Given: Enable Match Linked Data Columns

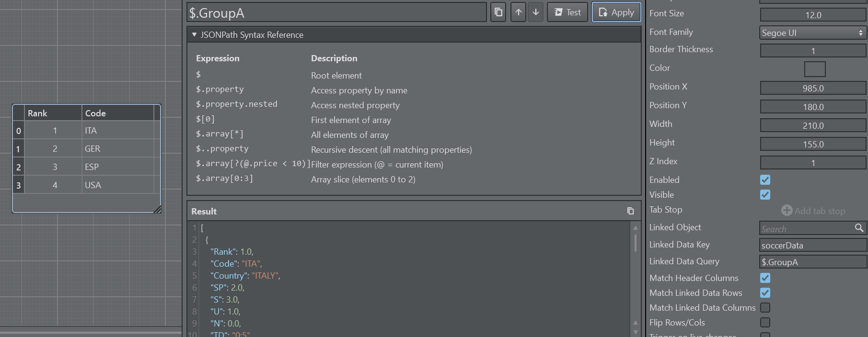Looking at the screenshot, I should 765,308.
